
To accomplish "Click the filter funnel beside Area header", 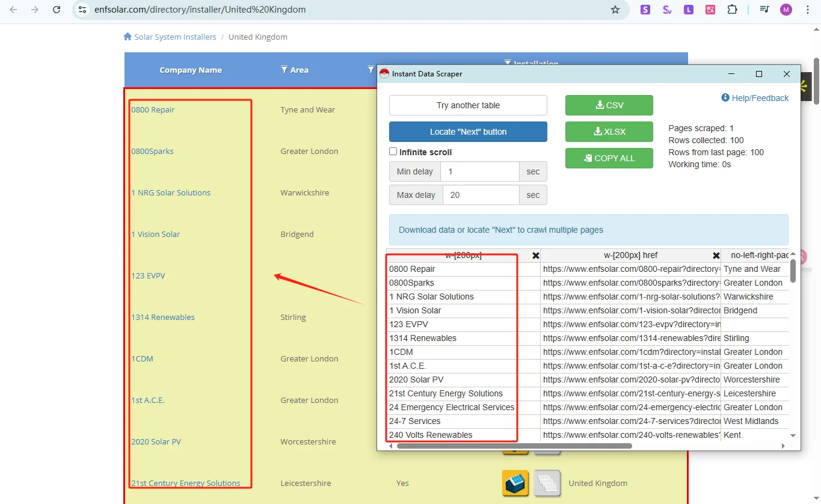I will [284, 70].
